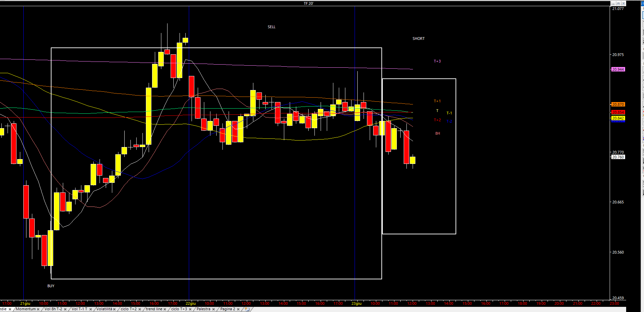The height and width of the screenshot is (312, 644).
Task: Click the 20.560 price axis value
Action: (618, 252)
